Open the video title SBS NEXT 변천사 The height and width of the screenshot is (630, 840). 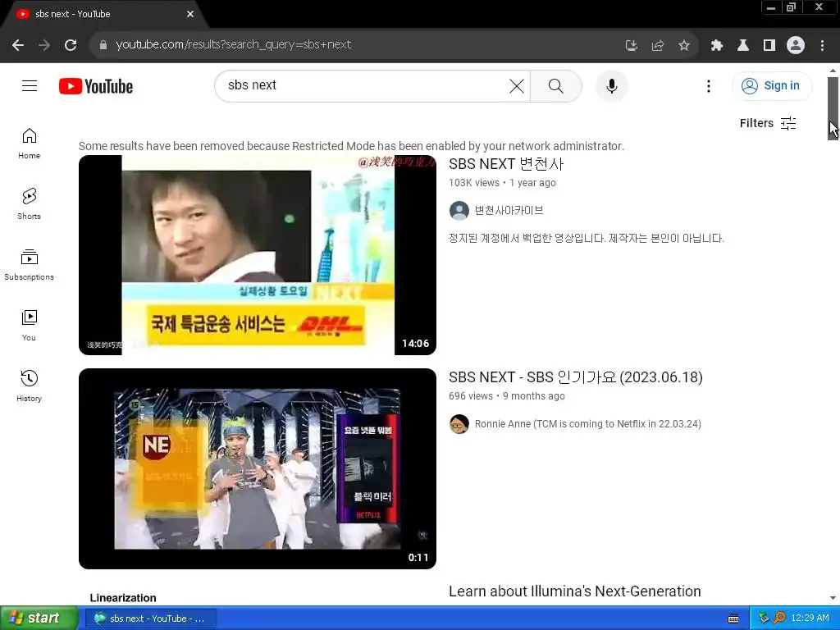(x=506, y=164)
